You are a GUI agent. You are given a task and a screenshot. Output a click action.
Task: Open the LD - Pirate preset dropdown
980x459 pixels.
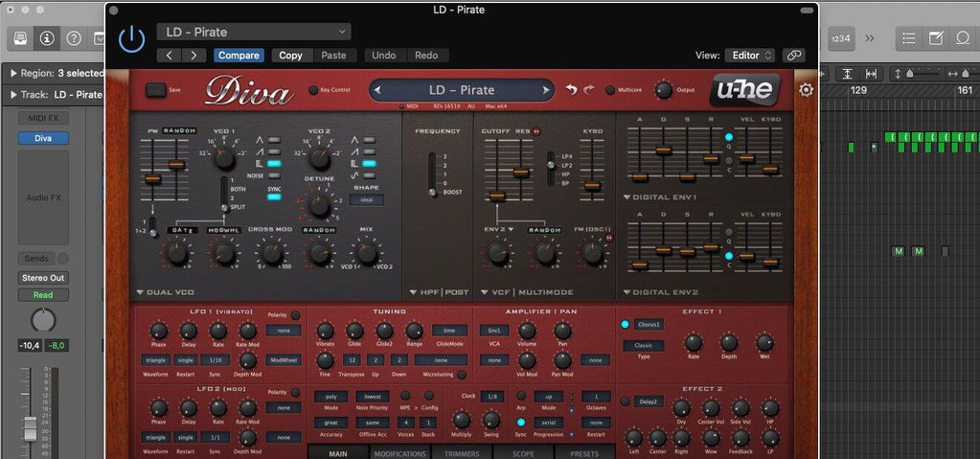(x=254, y=32)
